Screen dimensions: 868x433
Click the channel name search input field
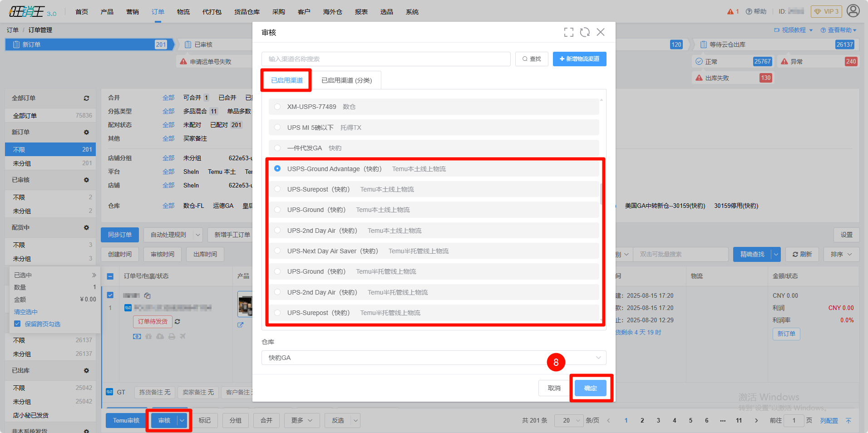pos(386,59)
